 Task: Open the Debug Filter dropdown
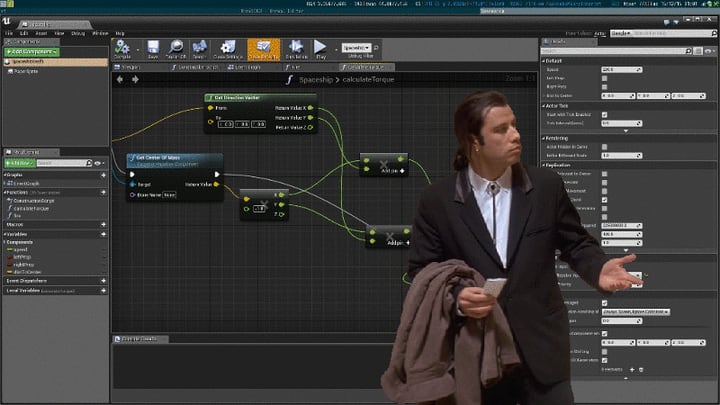(356, 48)
